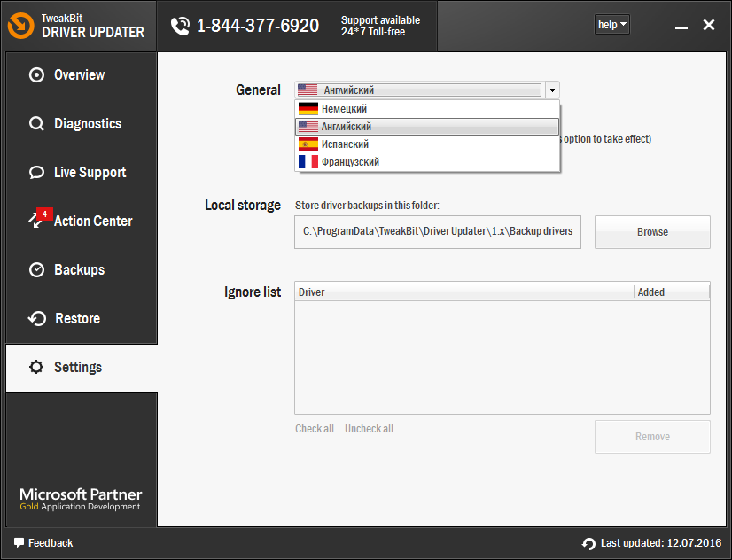Open Action Center section
732x560 pixels.
coord(82,221)
